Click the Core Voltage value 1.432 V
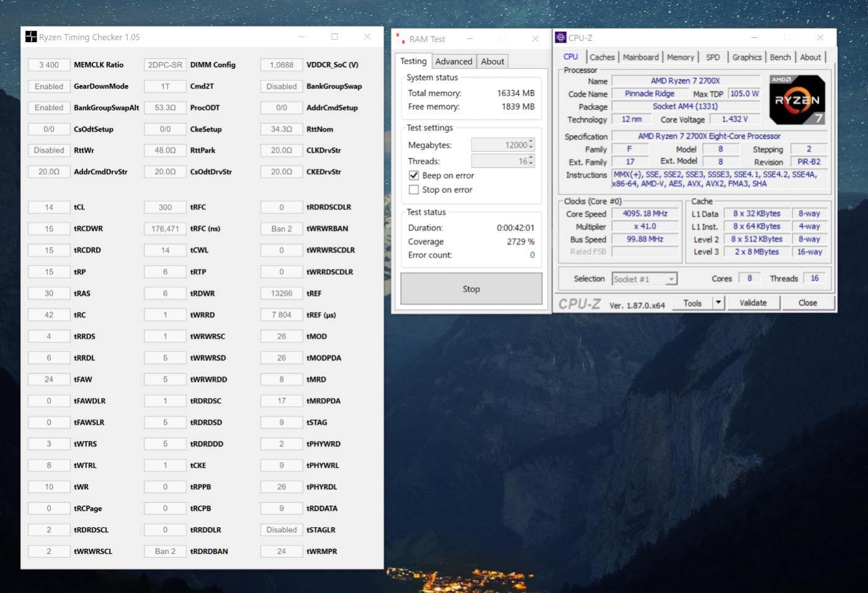 tap(735, 119)
